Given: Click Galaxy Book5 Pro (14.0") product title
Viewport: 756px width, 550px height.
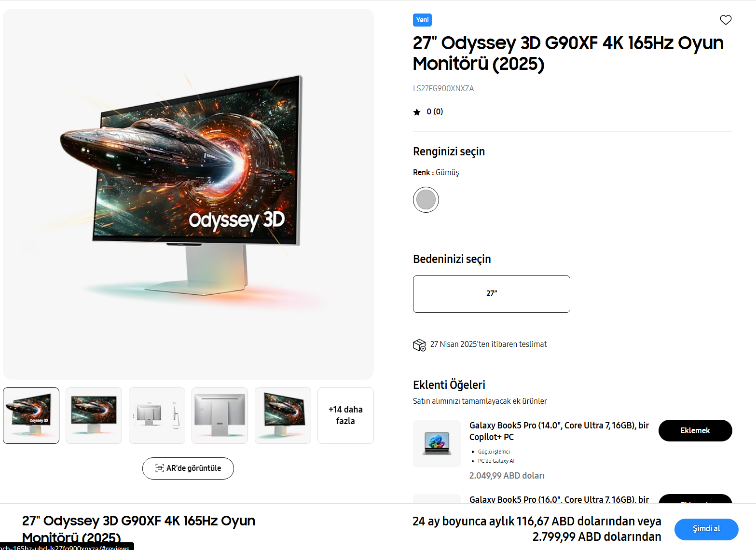Looking at the screenshot, I should (559, 431).
